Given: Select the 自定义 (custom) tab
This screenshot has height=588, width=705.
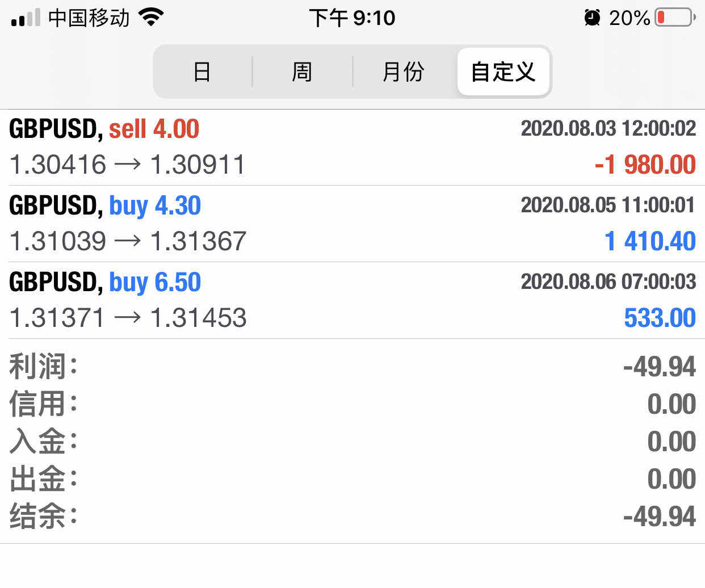Looking at the screenshot, I should tap(503, 72).
